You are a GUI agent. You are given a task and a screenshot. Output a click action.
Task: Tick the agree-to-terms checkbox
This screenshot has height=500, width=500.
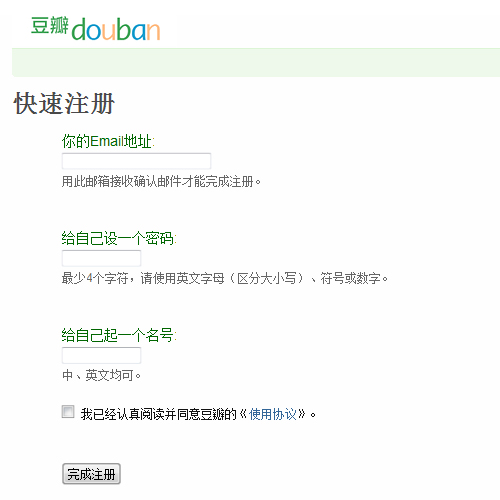point(68,412)
